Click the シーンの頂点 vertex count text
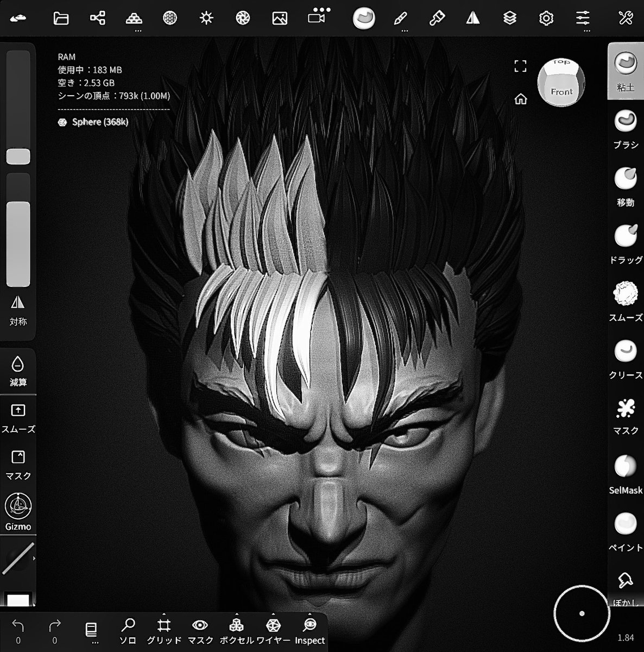Screen dimensions: 644x652 pos(114,96)
